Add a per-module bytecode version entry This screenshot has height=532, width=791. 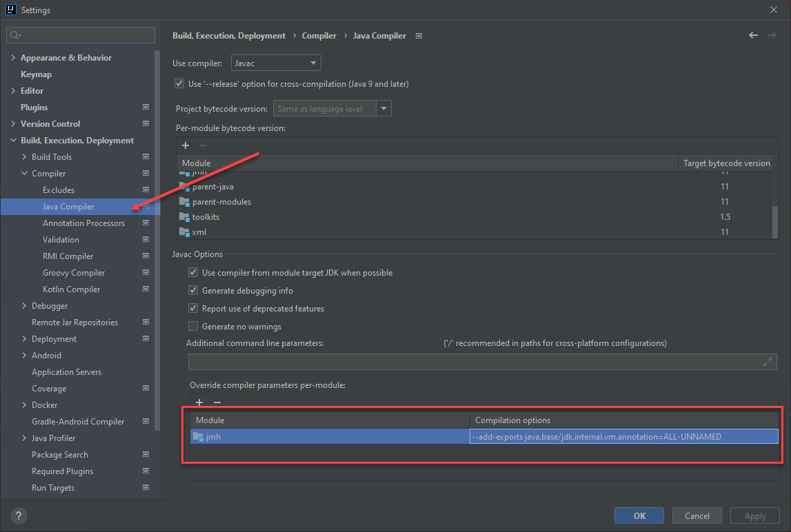point(186,145)
